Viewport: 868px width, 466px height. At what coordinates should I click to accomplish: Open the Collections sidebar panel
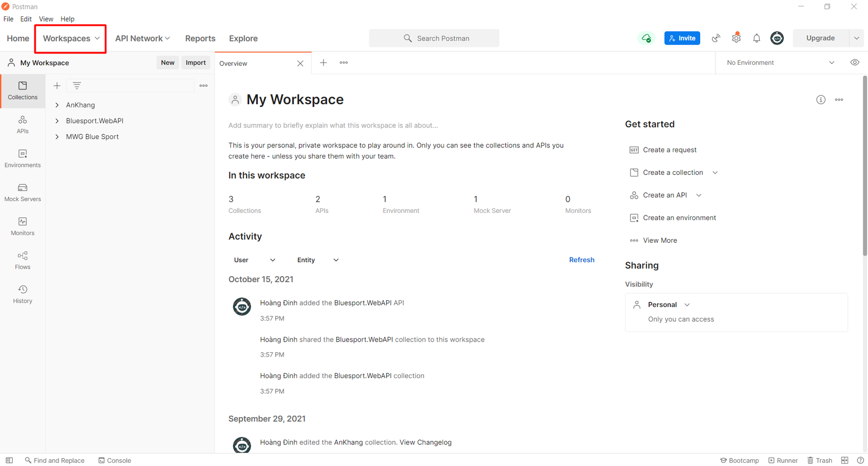pos(23,91)
